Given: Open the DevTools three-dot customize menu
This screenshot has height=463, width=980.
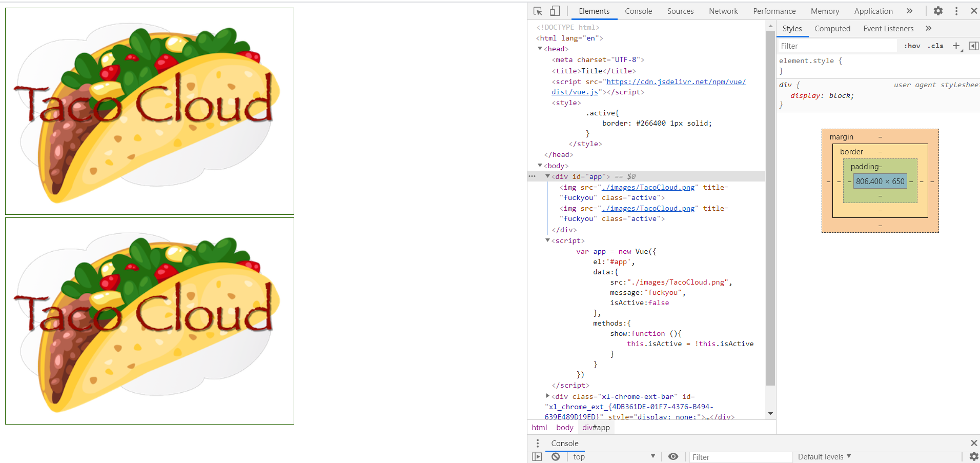Looking at the screenshot, I should (956, 11).
